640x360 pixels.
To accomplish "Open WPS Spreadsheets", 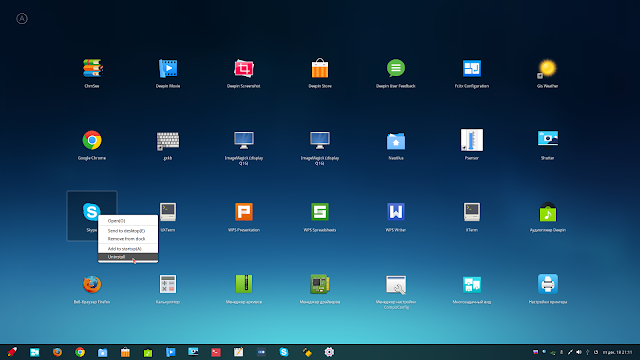I will click(x=320, y=212).
